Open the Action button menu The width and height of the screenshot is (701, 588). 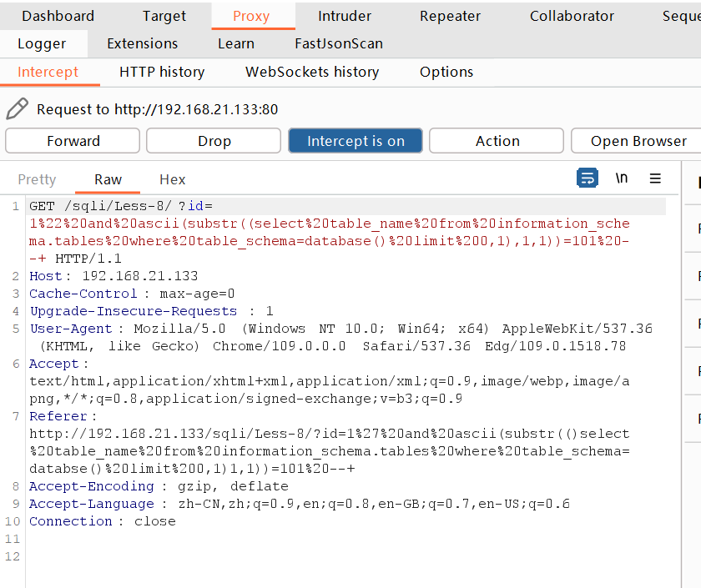pos(497,141)
